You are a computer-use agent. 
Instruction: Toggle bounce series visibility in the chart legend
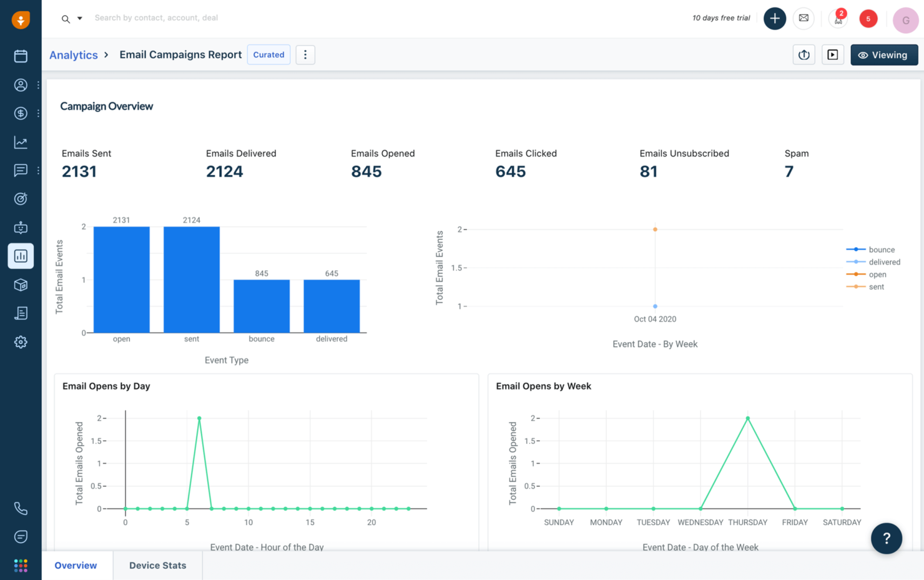click(x=882, y=249)
